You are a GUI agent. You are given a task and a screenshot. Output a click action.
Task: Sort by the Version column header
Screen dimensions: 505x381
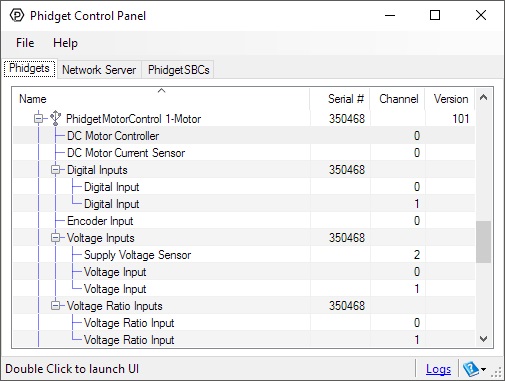(x=450, y=99)
